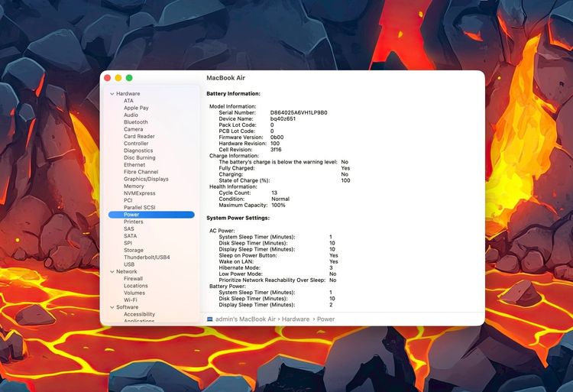Select Bluetooth in the sidebar
The image size is (573, 392).
tap(135, 122)
